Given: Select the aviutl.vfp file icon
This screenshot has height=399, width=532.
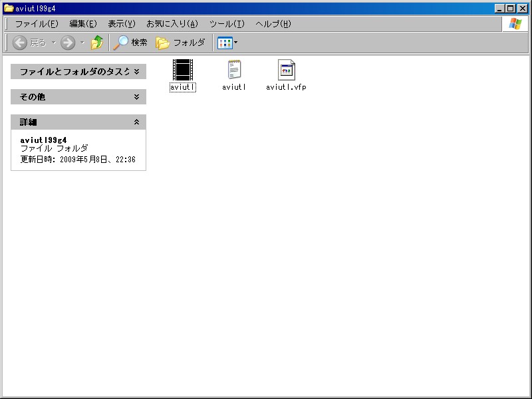Looking at the screenshot, I should coord(286,70).
